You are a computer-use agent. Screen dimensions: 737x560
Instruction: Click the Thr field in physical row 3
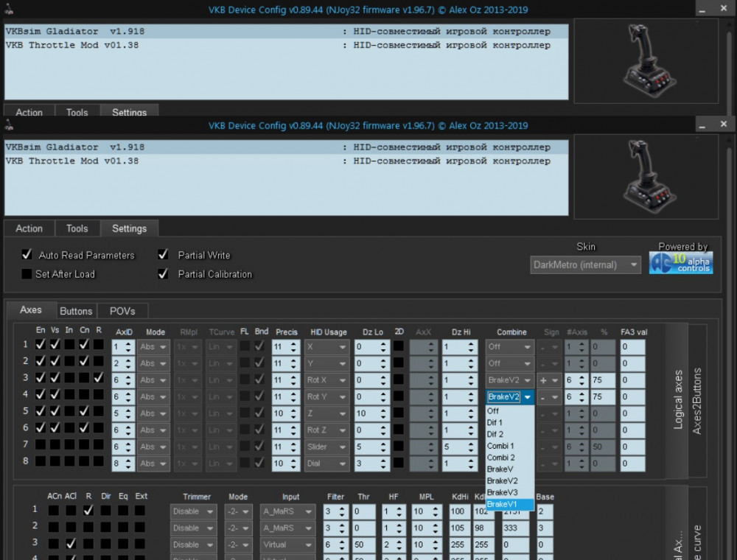pyautogui.click(x=364, y=545)
